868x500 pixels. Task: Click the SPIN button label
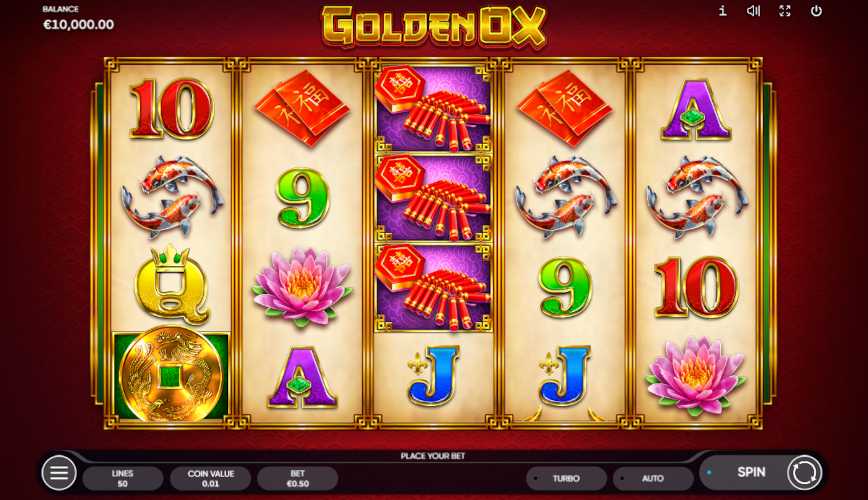tap(751, 472)
